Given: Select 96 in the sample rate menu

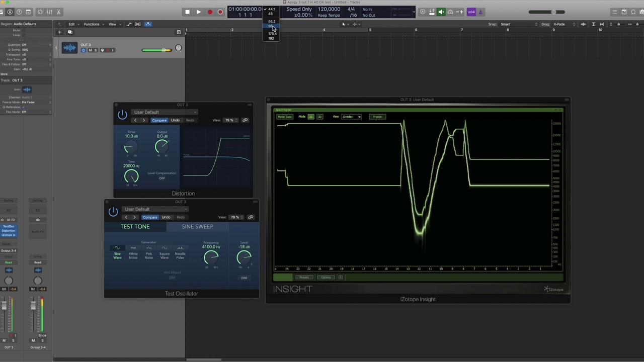Looking at the screenshot, I should (x=271, y=26).
